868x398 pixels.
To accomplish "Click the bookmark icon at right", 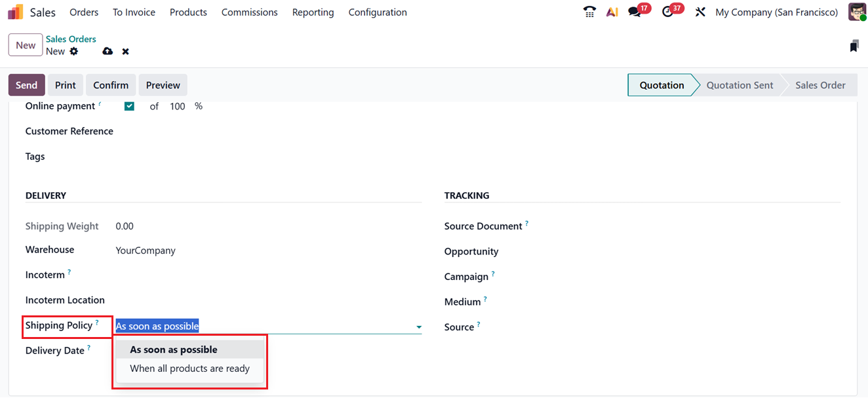I will pos(854,46).
